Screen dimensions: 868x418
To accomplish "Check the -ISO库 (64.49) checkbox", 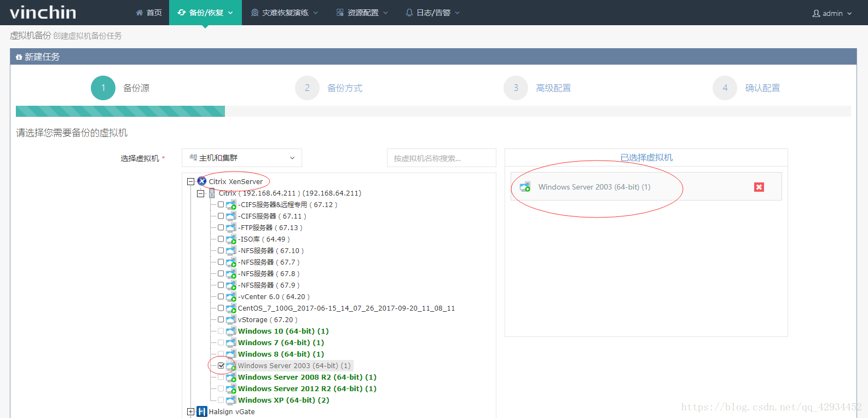I will pos(221,239).
